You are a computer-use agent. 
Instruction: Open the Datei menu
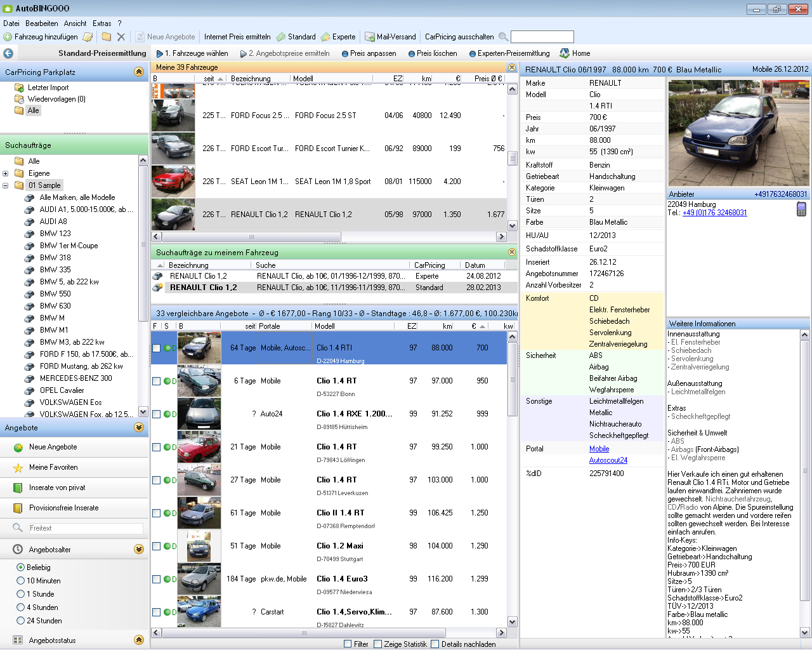coord(11,23)
